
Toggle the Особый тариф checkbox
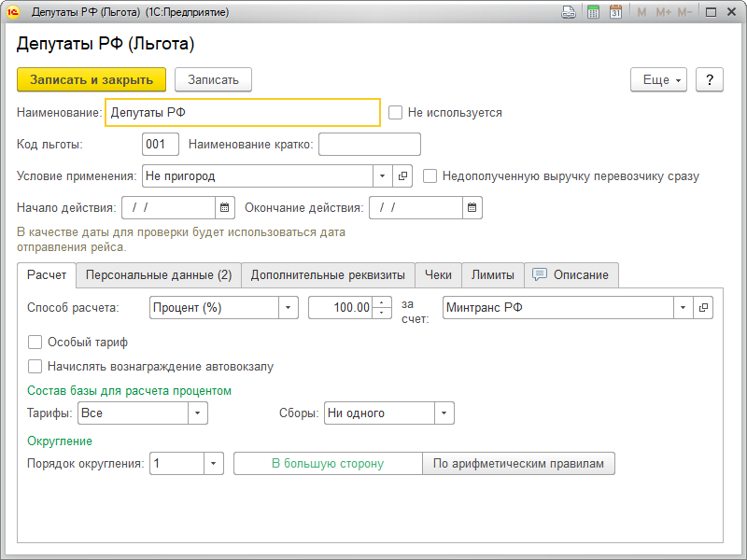pyautogui.click(x=35, y=343)
